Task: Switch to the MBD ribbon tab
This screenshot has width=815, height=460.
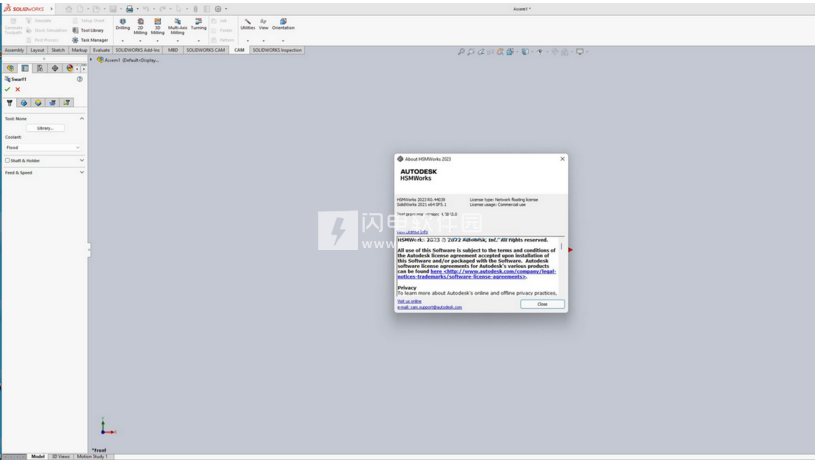Action: (173, 50)
